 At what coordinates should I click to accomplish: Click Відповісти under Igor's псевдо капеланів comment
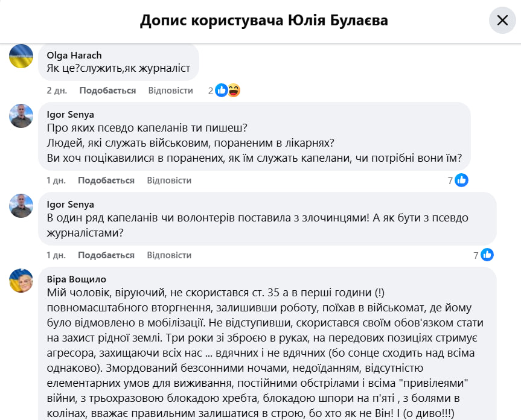[169, 180]
